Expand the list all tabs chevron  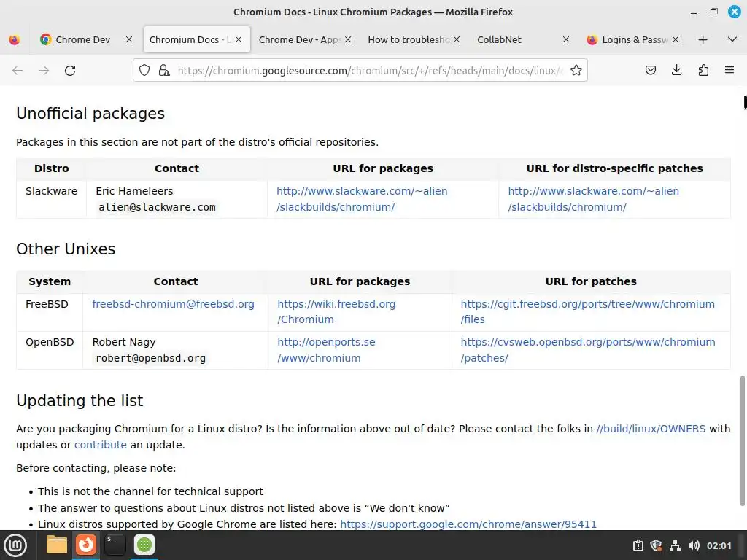click(732, 39)
